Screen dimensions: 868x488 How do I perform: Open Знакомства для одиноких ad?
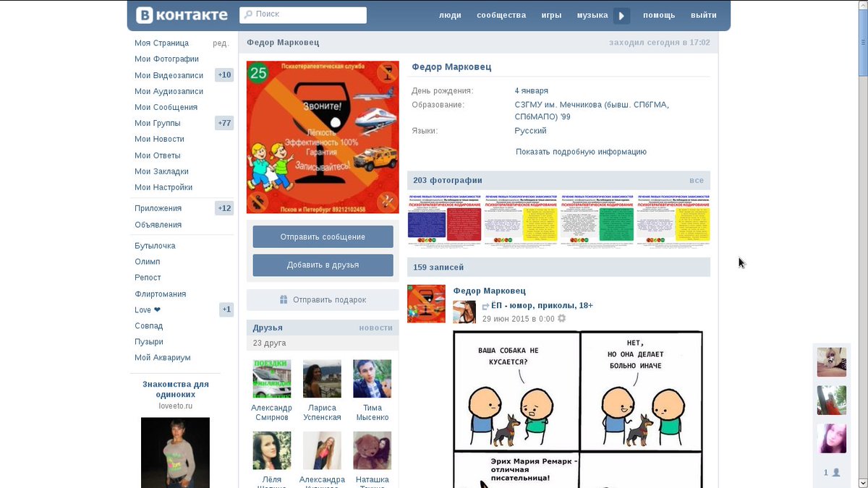tap(176, 390)
